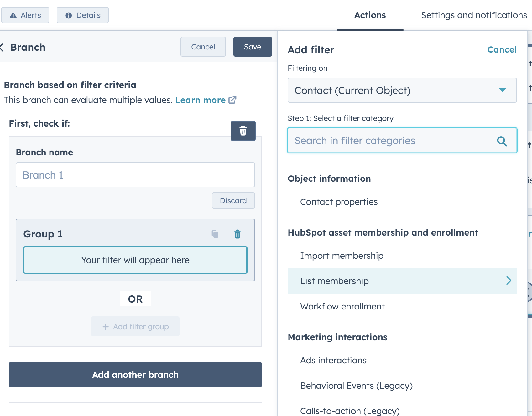
Task: Click the plus on Add filter group
Action: pyautogui.click(x=106, y=326)
